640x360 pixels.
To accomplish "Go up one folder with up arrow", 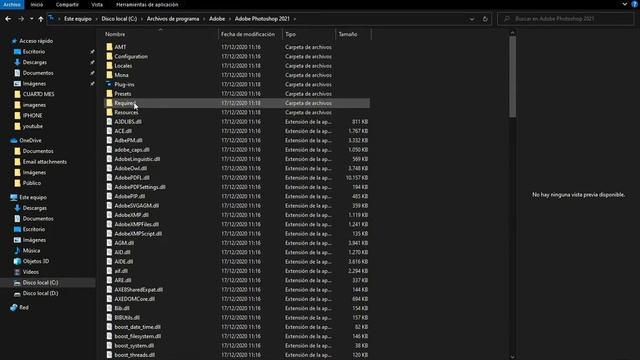I will 40,19.
